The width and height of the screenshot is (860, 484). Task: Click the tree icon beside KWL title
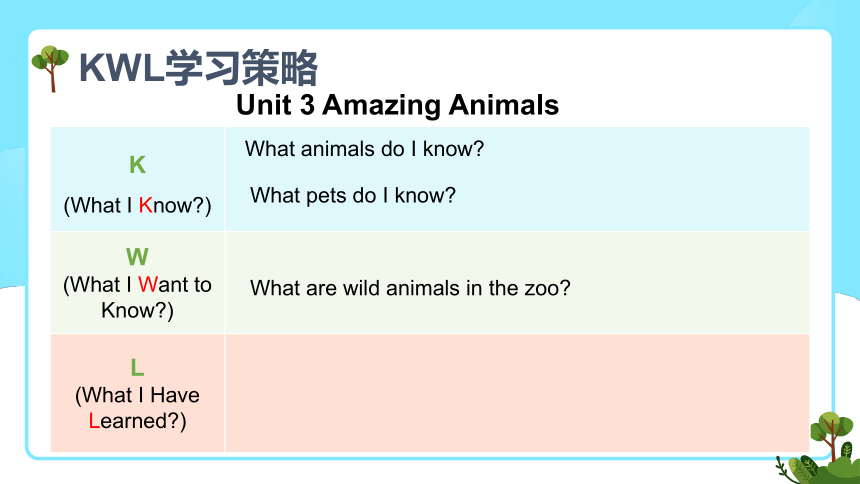[50, 69]
